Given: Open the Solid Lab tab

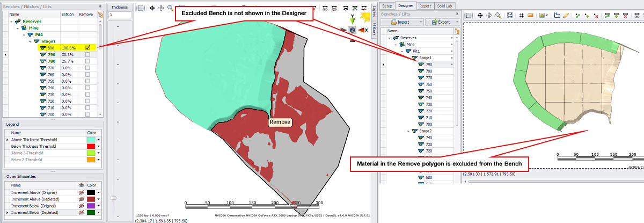Looking at the screenshot, I should point(444,6).
